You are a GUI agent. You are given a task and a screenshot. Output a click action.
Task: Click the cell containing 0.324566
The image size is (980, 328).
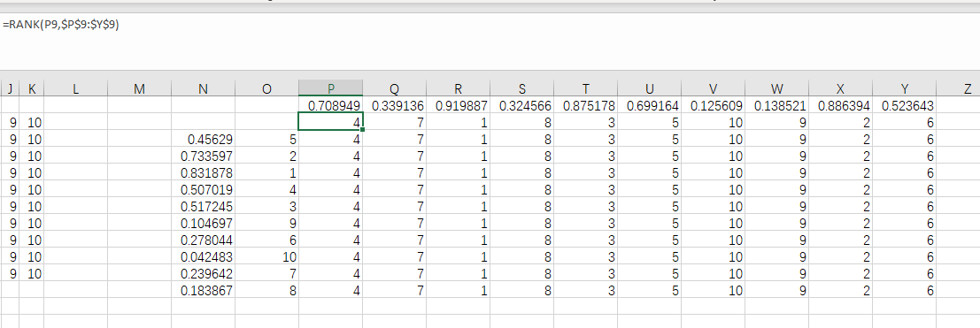pyautogui.click(x=522, y=105)
